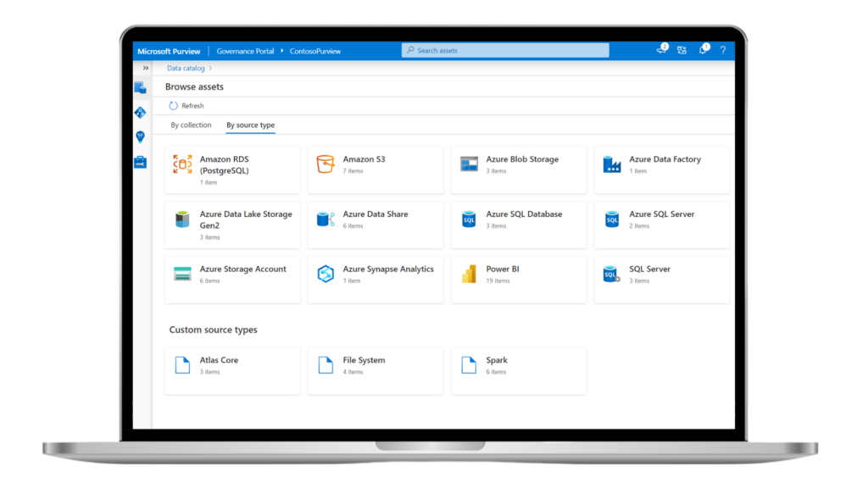The image size is (868, 488).
Task: Open the Data map sidebar icon
Action: tap(141, 113)
